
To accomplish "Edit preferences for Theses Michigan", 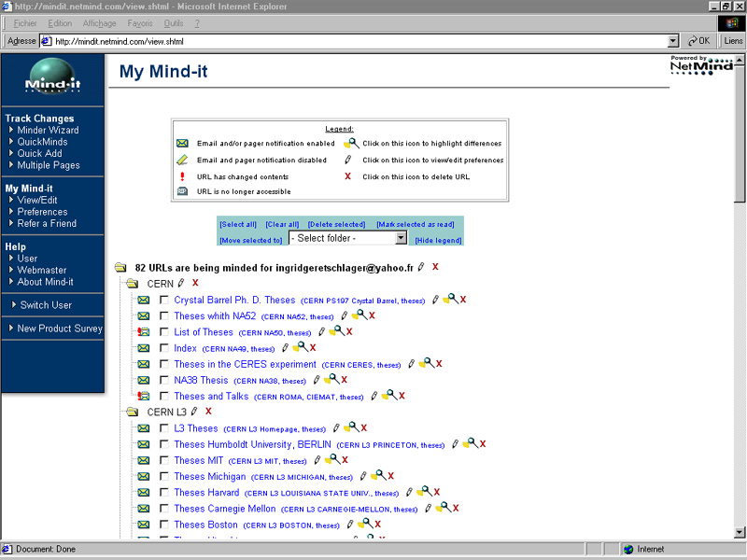I will [363, 476].
